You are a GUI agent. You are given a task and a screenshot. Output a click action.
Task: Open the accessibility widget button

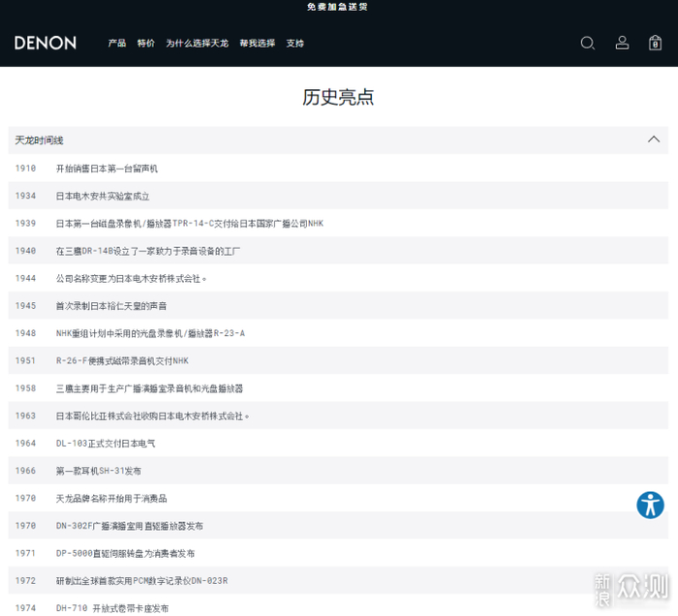coord(650,505)
